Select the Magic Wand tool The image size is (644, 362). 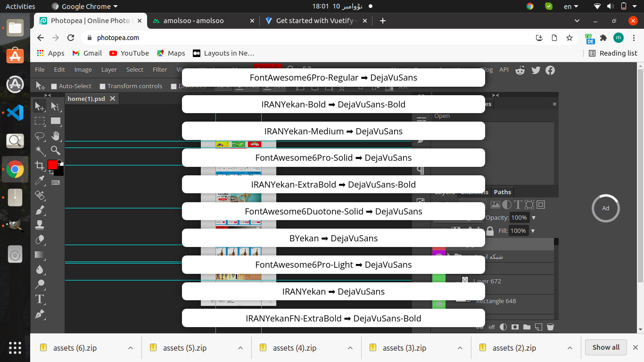40,151
